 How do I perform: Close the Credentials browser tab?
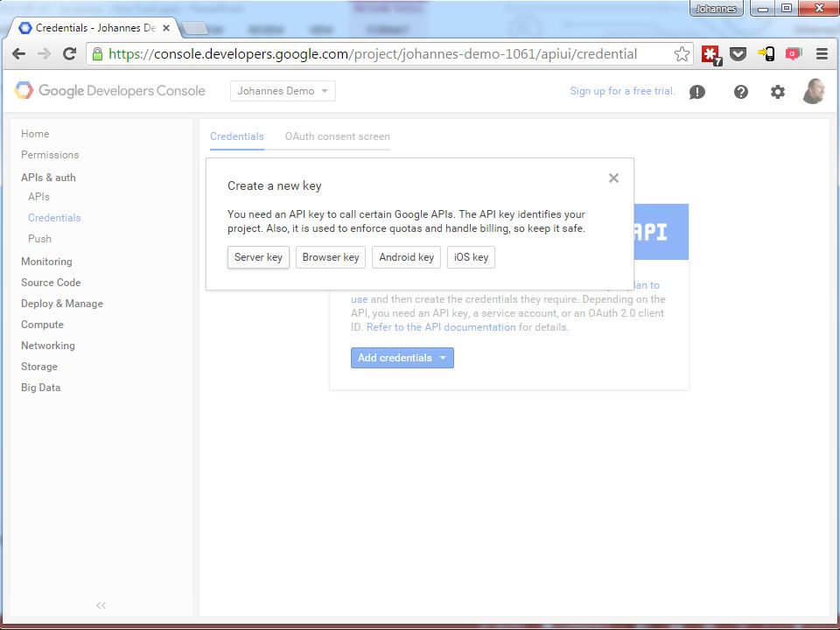166,28
